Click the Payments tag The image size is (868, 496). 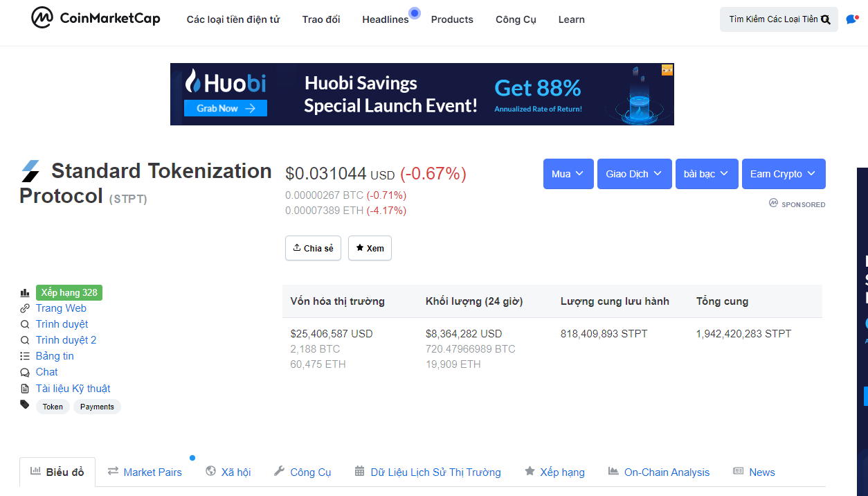[x=97, y=407]
